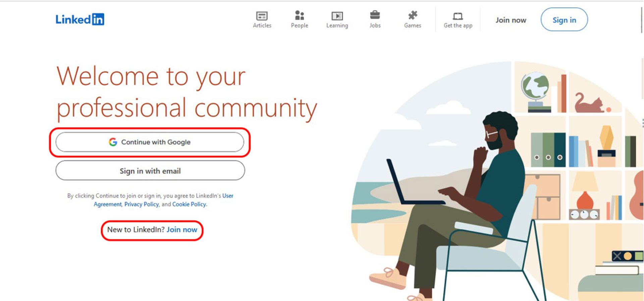Click the Sign in button in header
Screen dimensions: 644x301
click(564, 20)
